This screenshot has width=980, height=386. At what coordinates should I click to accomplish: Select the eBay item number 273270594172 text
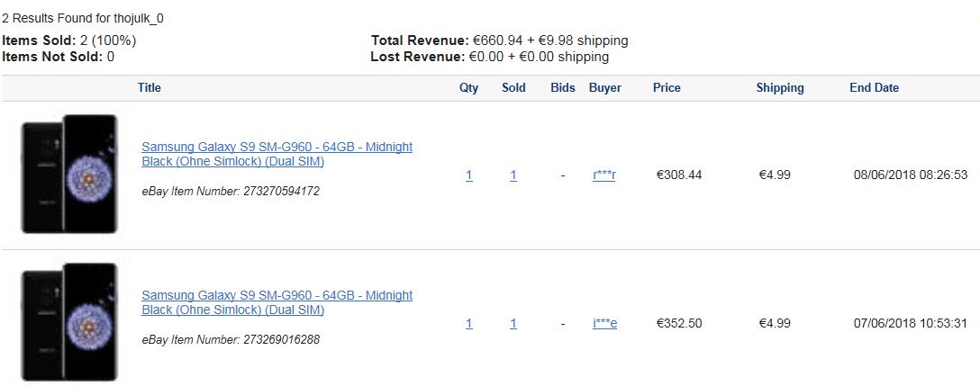click(281, 191)
